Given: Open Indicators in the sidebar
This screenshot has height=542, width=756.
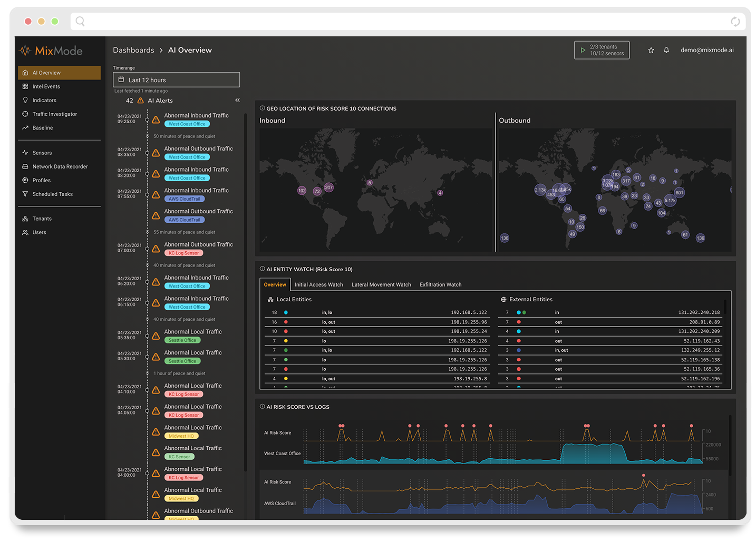Looking at the screenshot, I should (x=44, y=100).
